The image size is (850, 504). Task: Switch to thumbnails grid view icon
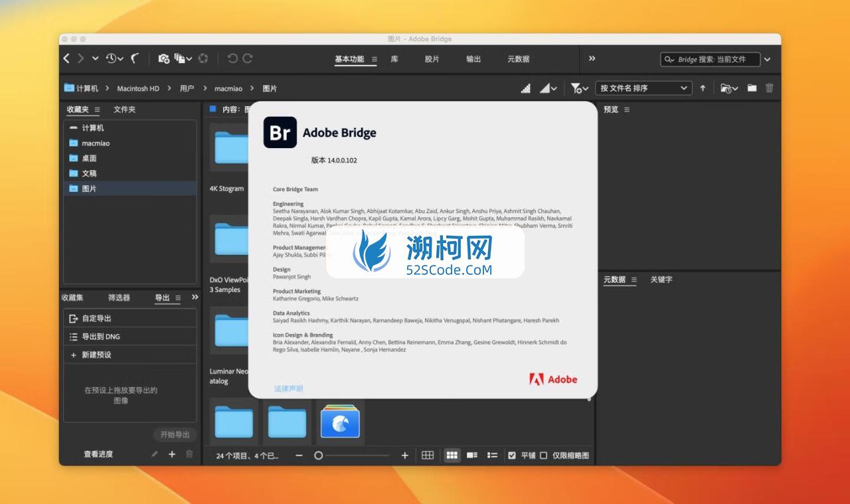[x=452, y=456]
